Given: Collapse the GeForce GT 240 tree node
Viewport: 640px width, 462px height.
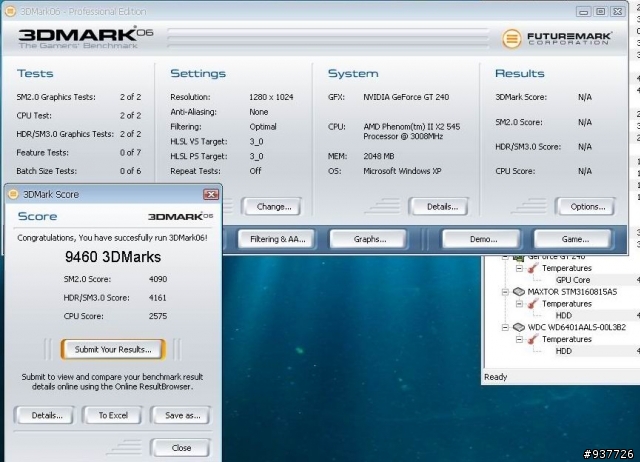Looking at the screenshot, I should click(505, 257).
